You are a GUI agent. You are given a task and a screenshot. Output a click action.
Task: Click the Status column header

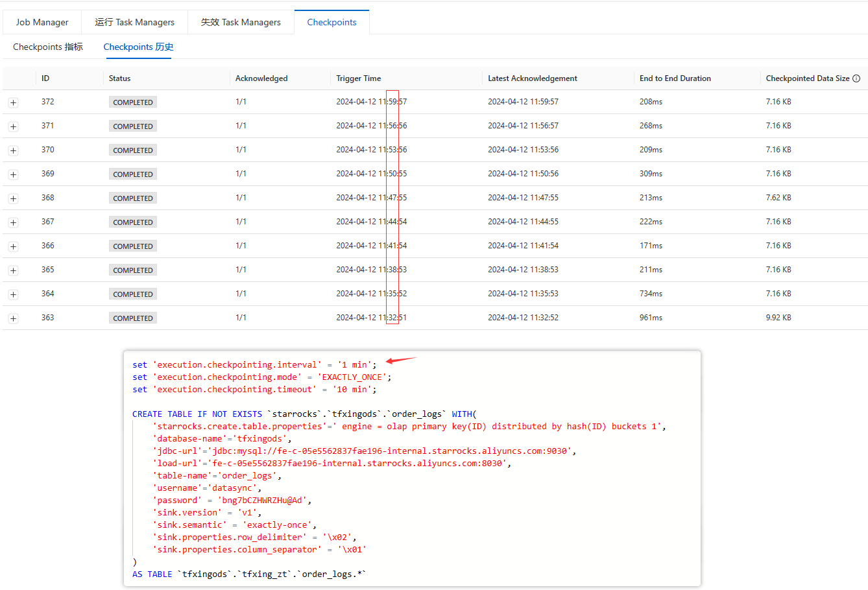[x=119, y=78]
